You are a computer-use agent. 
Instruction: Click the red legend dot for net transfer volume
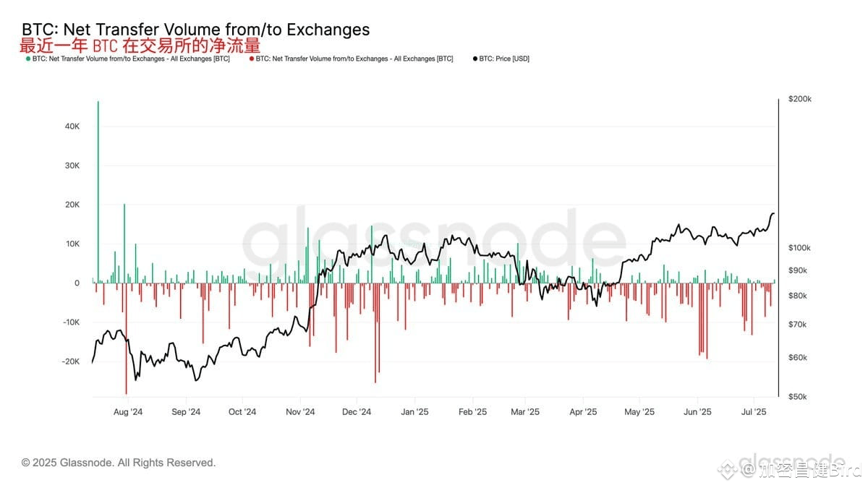point(252,59)
